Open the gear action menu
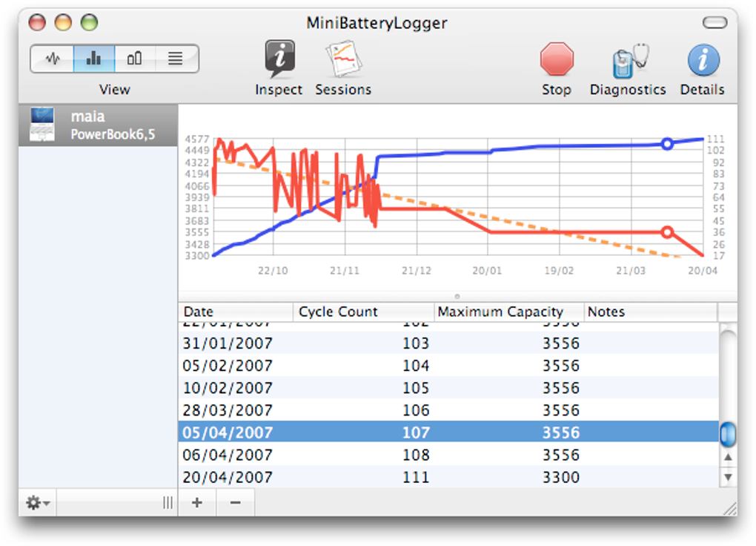This screenshot has width=756, height=546. tap(38, 502)
